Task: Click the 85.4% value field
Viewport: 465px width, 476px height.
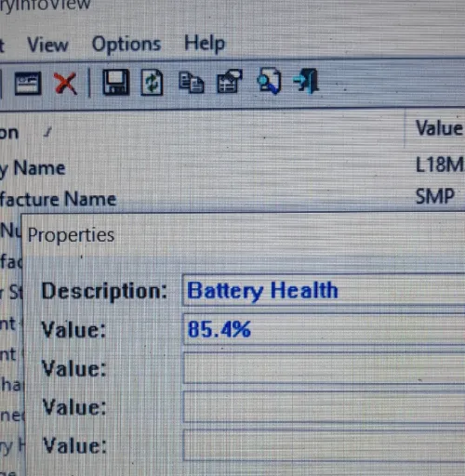Action: (325, 329)
